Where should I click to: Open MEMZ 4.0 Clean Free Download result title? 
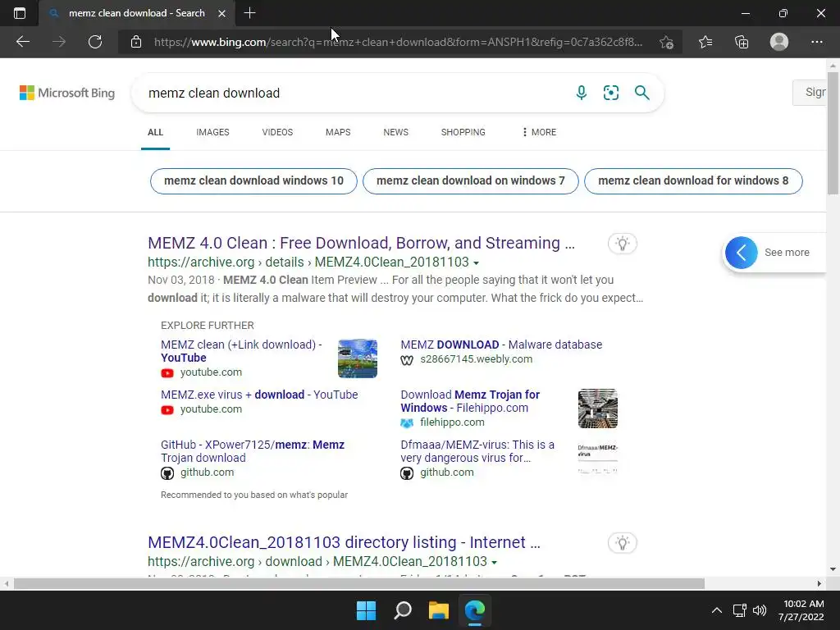[361, 243]
